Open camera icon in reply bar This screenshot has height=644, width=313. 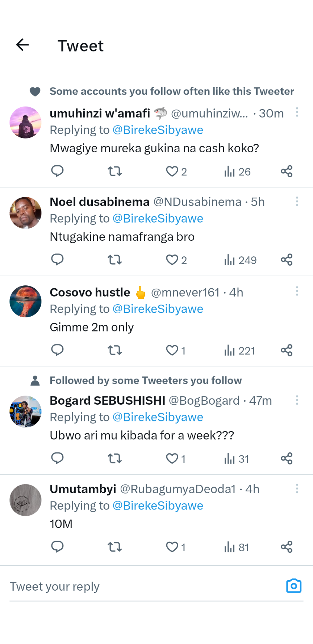click(293, 586)
